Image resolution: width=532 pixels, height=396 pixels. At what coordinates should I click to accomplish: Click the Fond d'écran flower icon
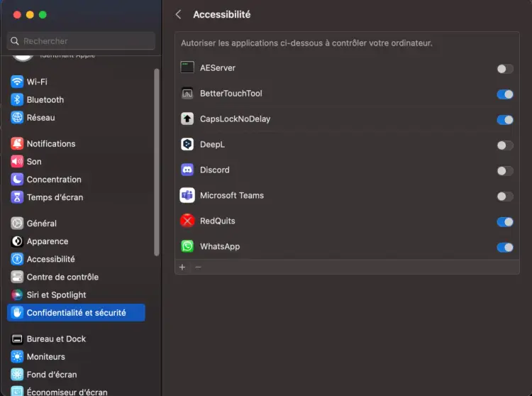click(x=17, y=374)
